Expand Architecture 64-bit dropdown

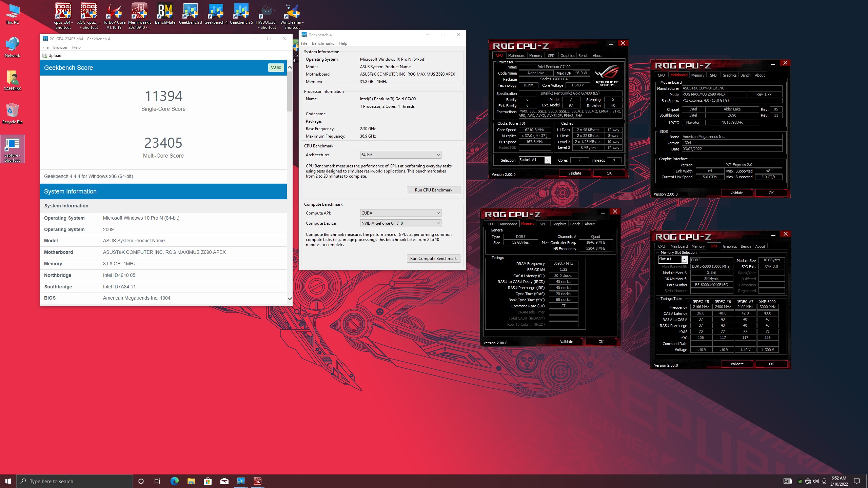[x=400, y=155]
